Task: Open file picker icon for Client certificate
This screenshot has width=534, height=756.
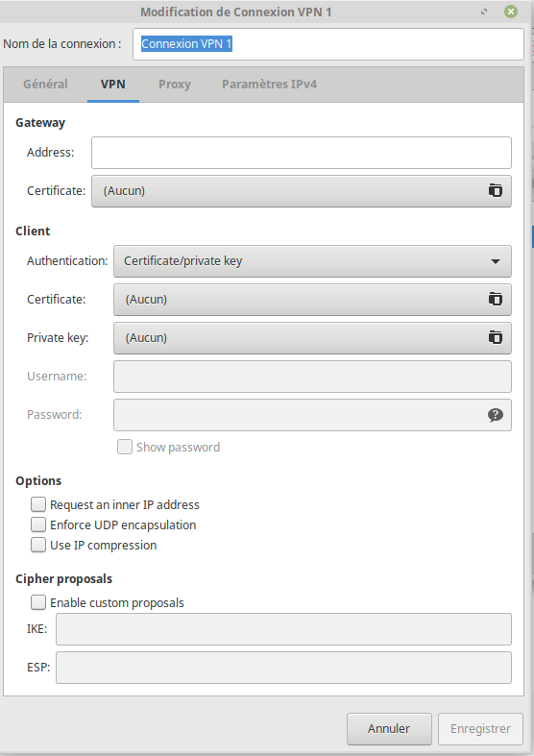Action: point(495,300)
